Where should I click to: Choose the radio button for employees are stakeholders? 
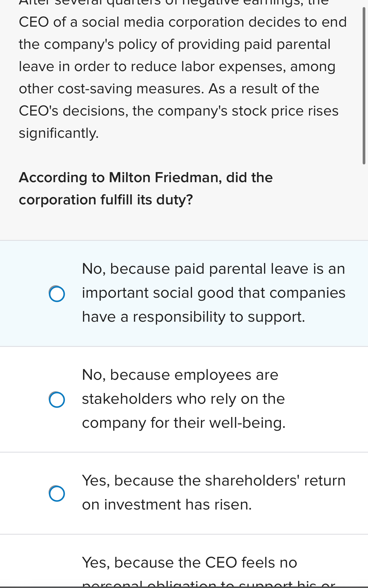57,400
